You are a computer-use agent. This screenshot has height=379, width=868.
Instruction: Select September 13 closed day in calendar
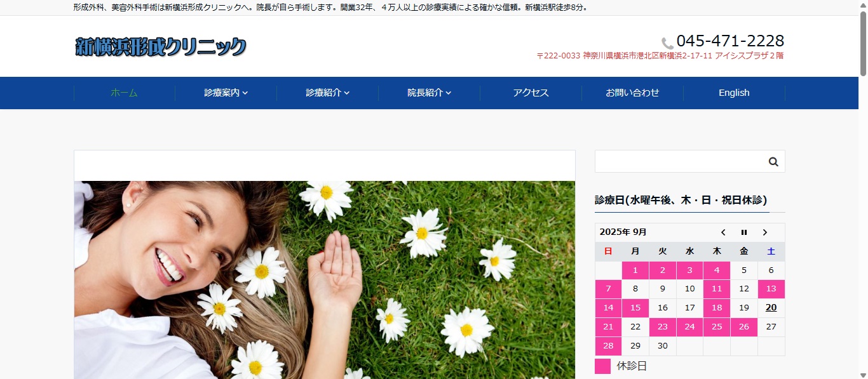[x=771, y=289]
